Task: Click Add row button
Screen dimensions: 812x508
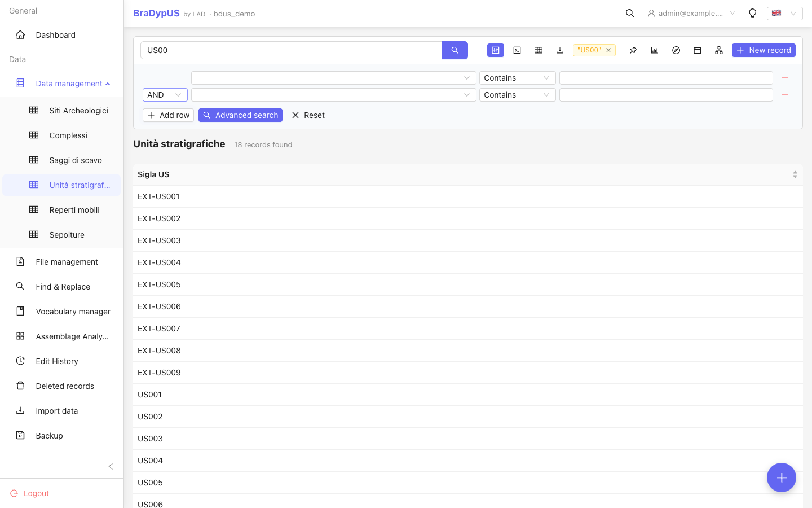Action: point(168,115)
